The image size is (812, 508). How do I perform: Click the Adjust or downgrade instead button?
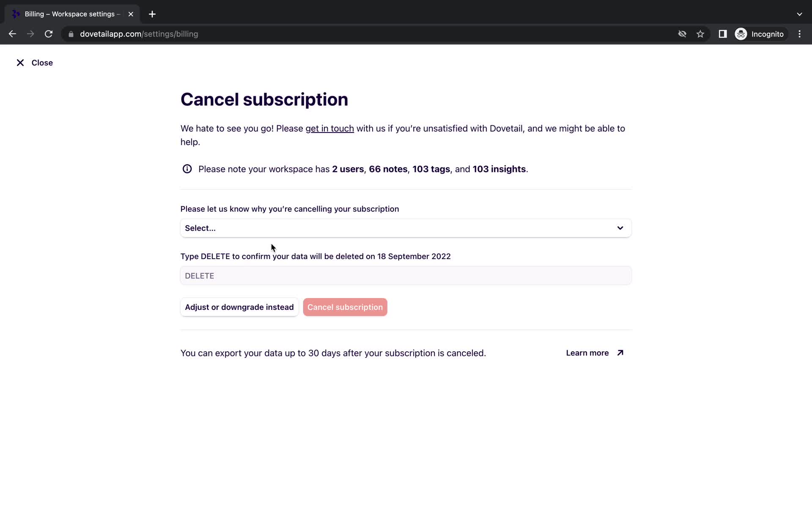239,307
